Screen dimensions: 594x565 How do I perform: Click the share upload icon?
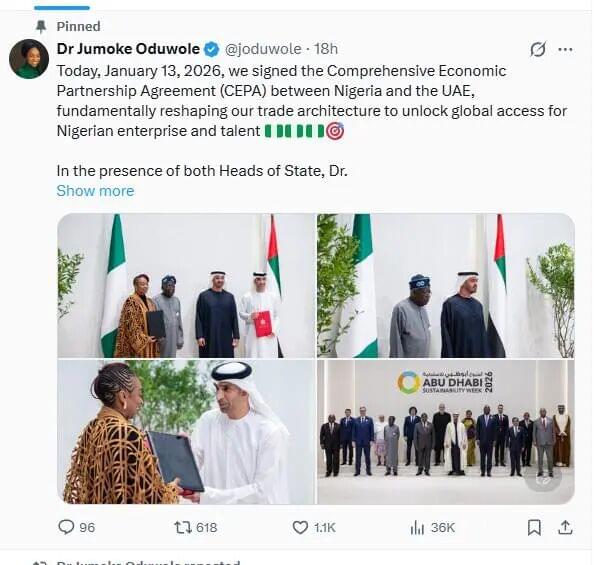[565, 527]
